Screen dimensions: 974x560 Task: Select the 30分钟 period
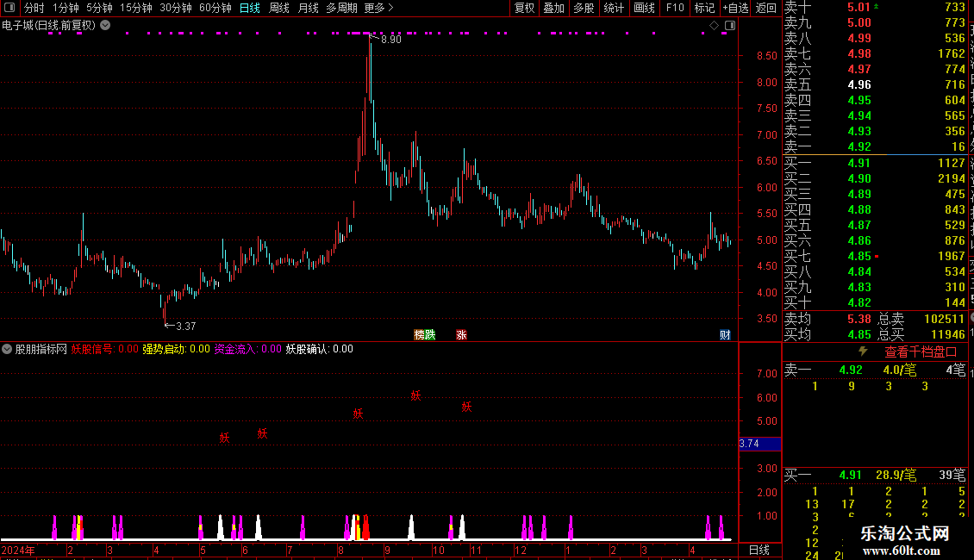176,8
